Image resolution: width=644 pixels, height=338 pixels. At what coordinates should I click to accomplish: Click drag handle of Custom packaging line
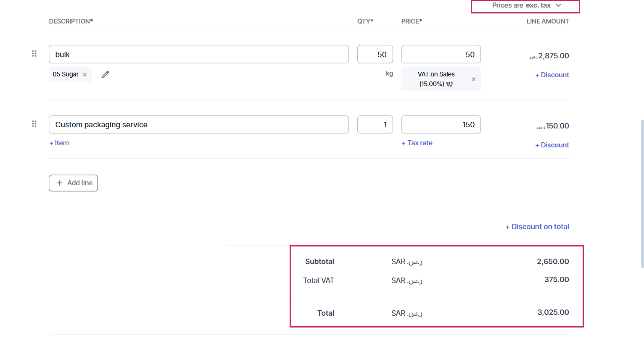pos(34,124)
